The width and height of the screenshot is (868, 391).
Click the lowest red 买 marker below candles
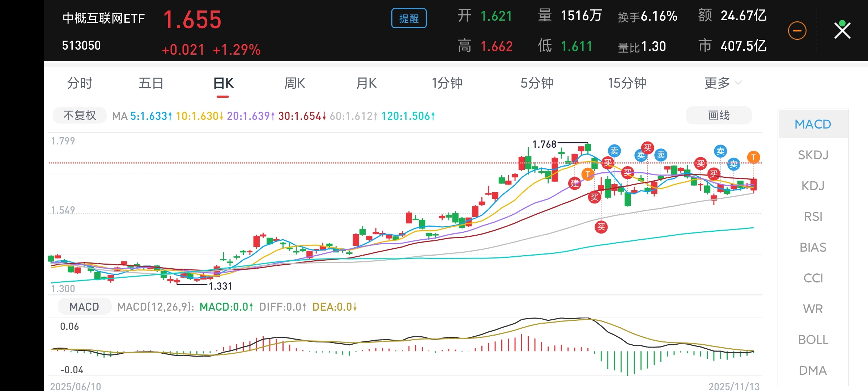pyautogui.click(x=601, y=227)
